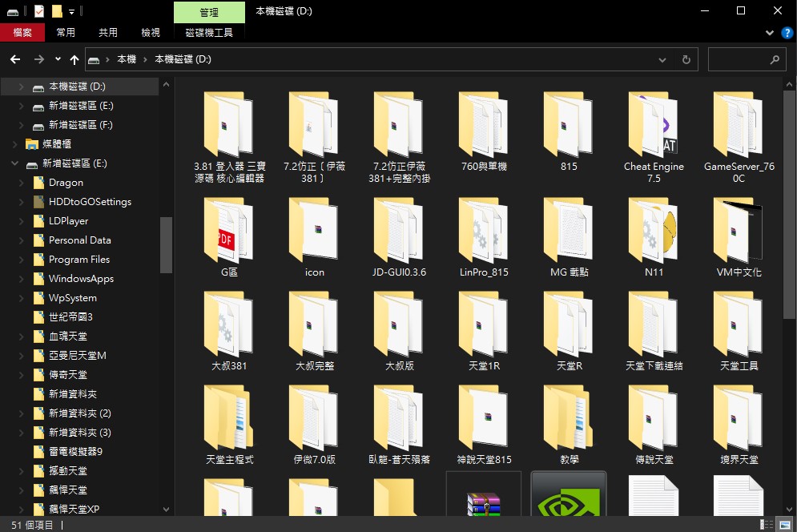The width and height of the screenshot is (797, 532).
Task: Collapse 新增磁碟區 (E:) tree node
Action: pos(14,163)
